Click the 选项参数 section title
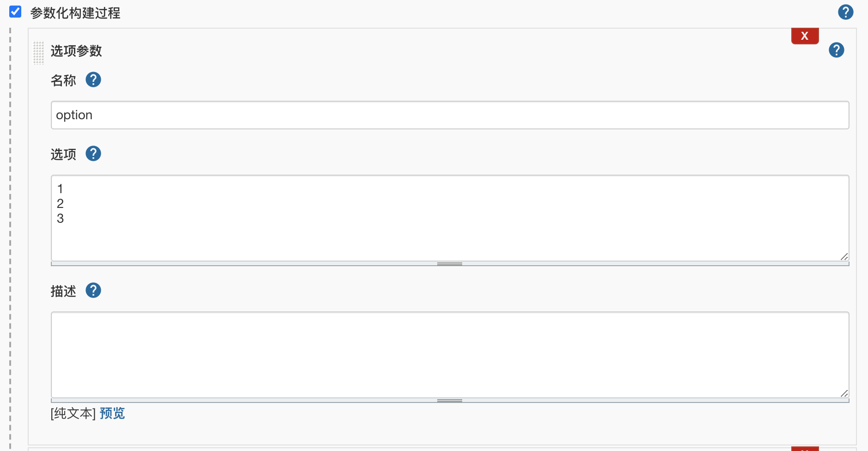The image size is (868, 451). pos(76,51)
